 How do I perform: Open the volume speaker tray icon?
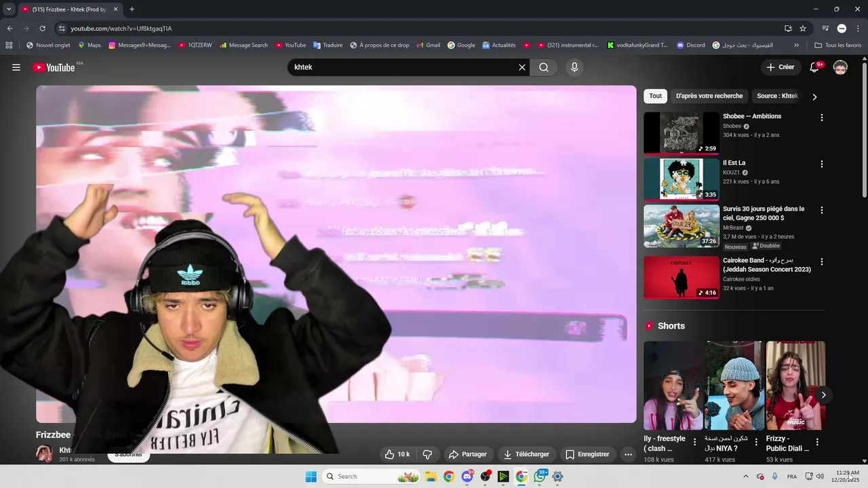[819, 476]
